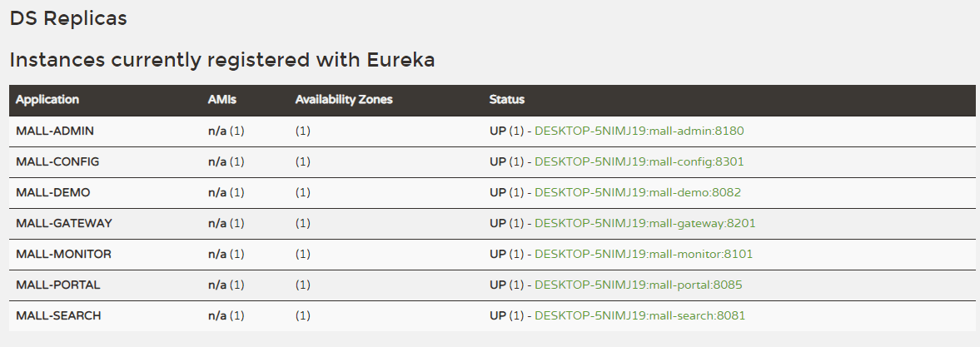
Task: Select the MALL-DEMO application name
Action: [53, 192]
